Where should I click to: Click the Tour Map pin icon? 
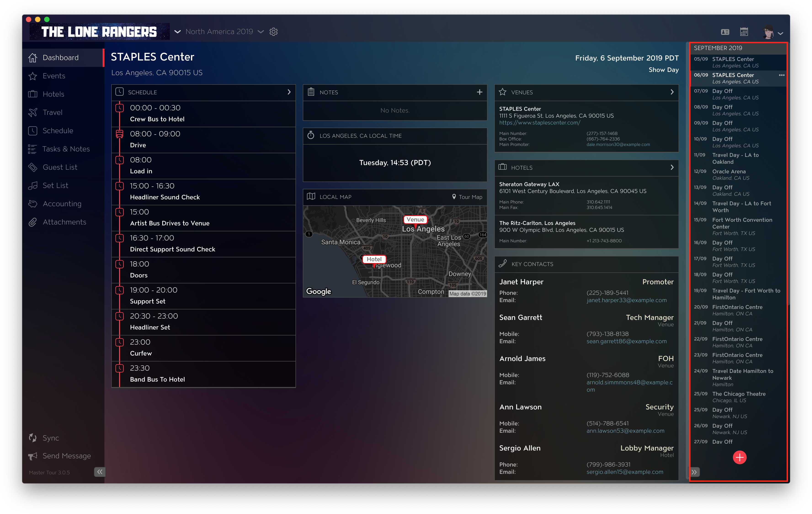[x=454, y=196]
